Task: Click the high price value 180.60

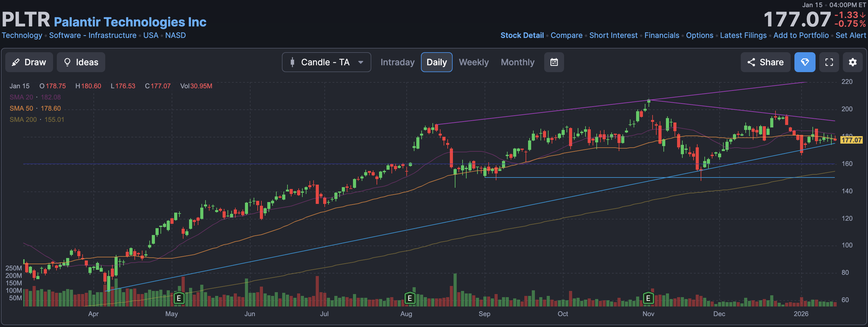Action: [91, 86]
